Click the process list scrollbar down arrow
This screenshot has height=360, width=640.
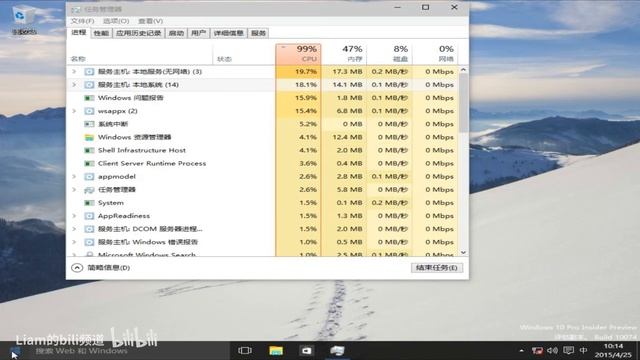pyautogui.click(x=463, y=252)
